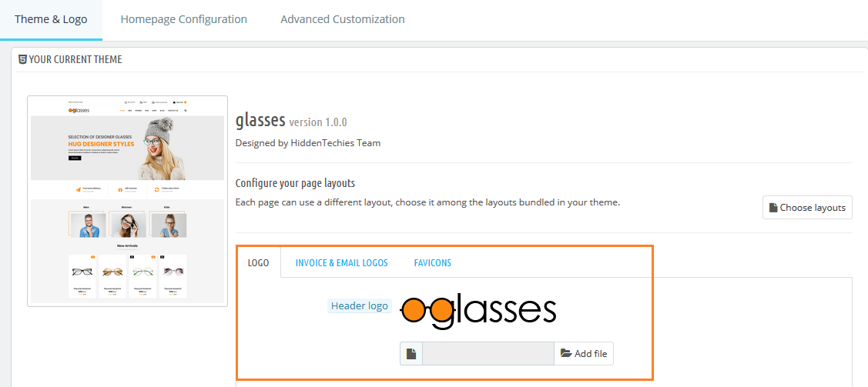The image size is (868, 387).
Task: Switch to Homepage Configuration tab
Action: (x=184, y=19)
